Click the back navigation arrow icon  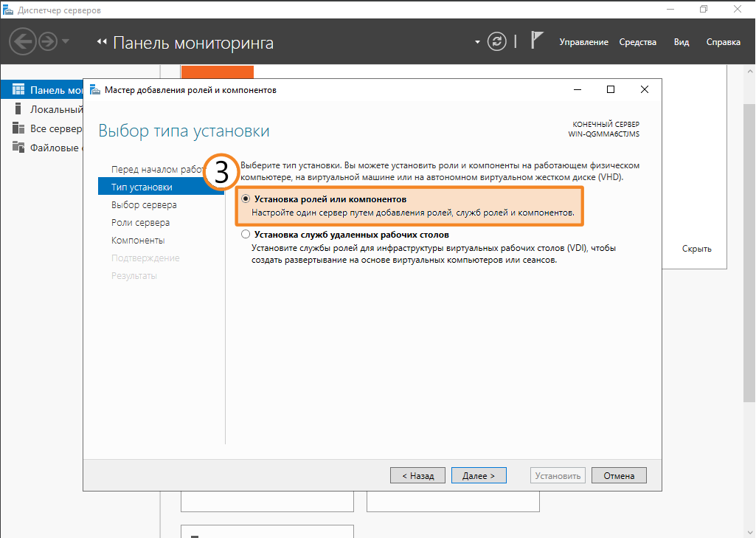tap(23, 41)
